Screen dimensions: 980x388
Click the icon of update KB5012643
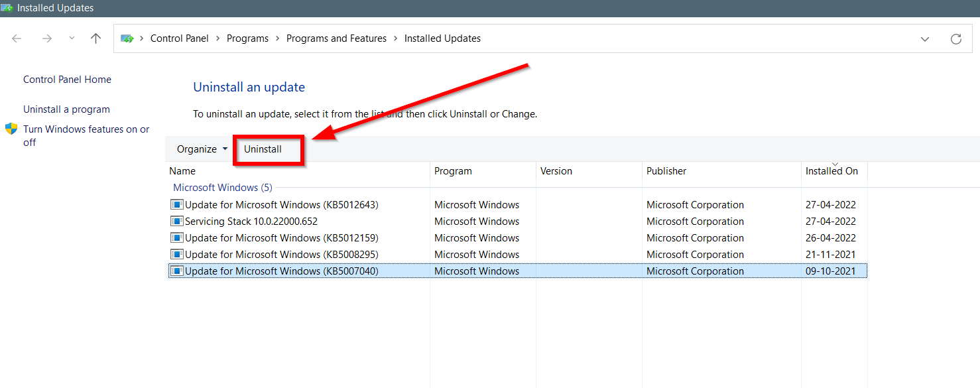point(176,205)
